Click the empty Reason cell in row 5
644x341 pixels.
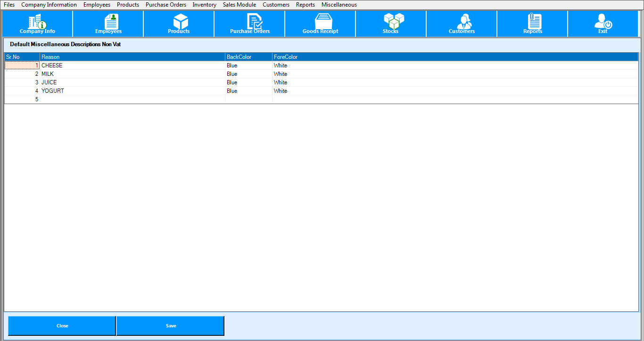click(132, 99)
